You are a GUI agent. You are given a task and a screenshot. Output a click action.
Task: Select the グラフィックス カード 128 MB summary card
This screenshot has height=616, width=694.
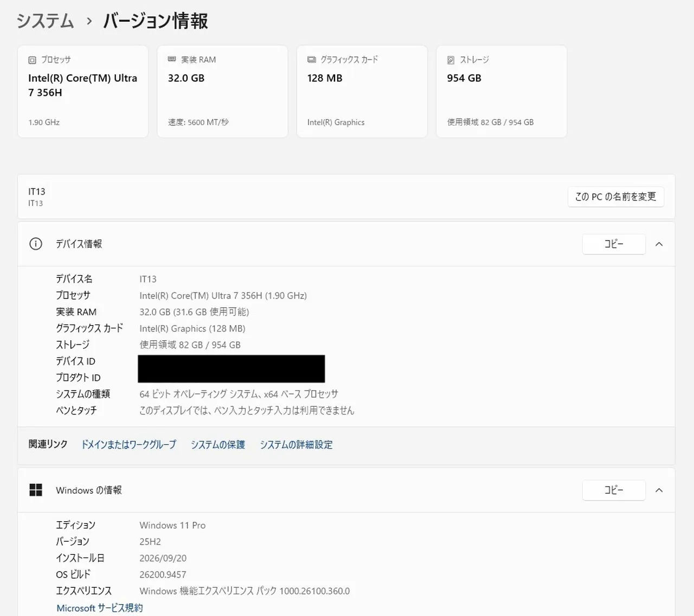point(362,91)
